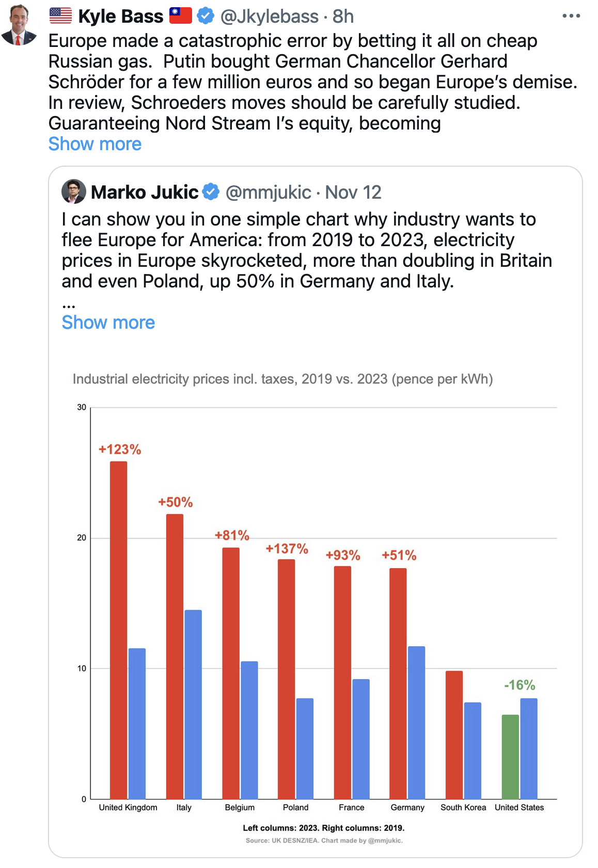Click the Marko Jukic display name
This screenshot has width=598, height=868.
(145, 192)
